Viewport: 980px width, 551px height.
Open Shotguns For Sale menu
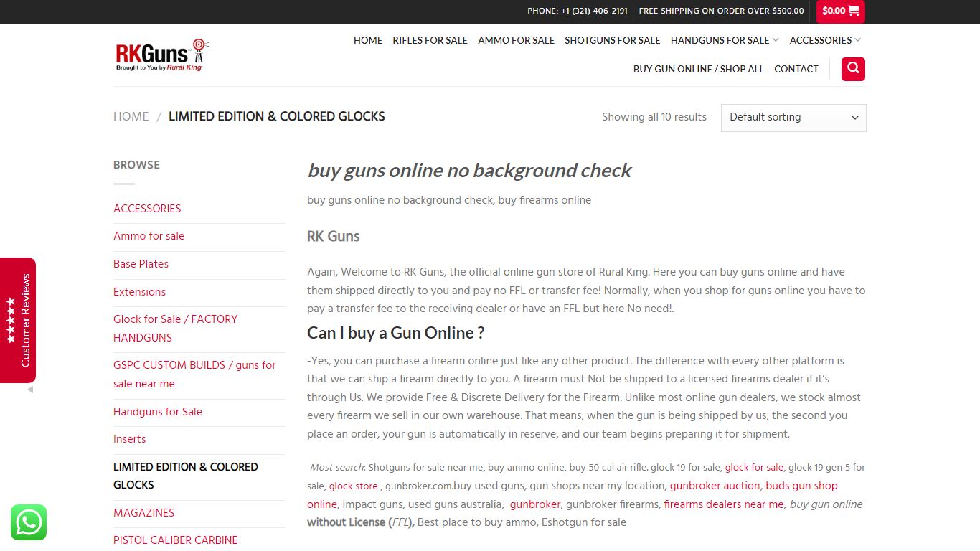click(x=612, y=40)
